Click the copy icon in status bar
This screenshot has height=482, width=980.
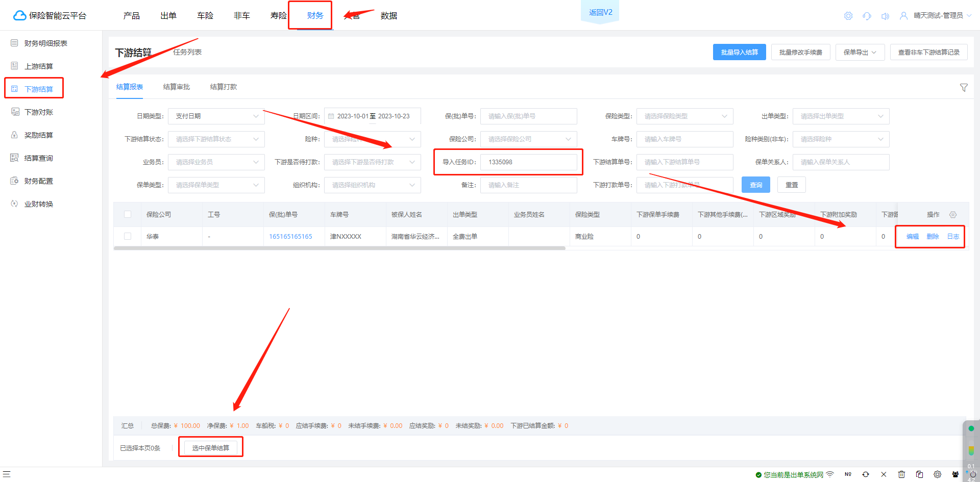pos(919,474)
